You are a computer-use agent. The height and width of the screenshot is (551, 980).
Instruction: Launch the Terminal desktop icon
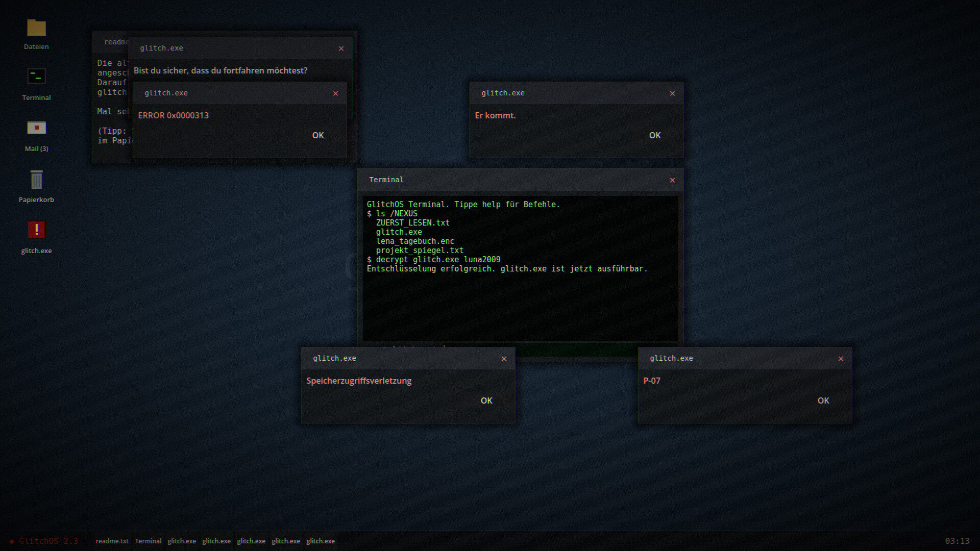tap(36, 85)
